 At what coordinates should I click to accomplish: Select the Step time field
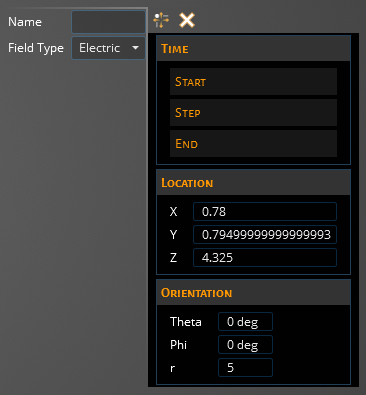click(x=253, y=113)
